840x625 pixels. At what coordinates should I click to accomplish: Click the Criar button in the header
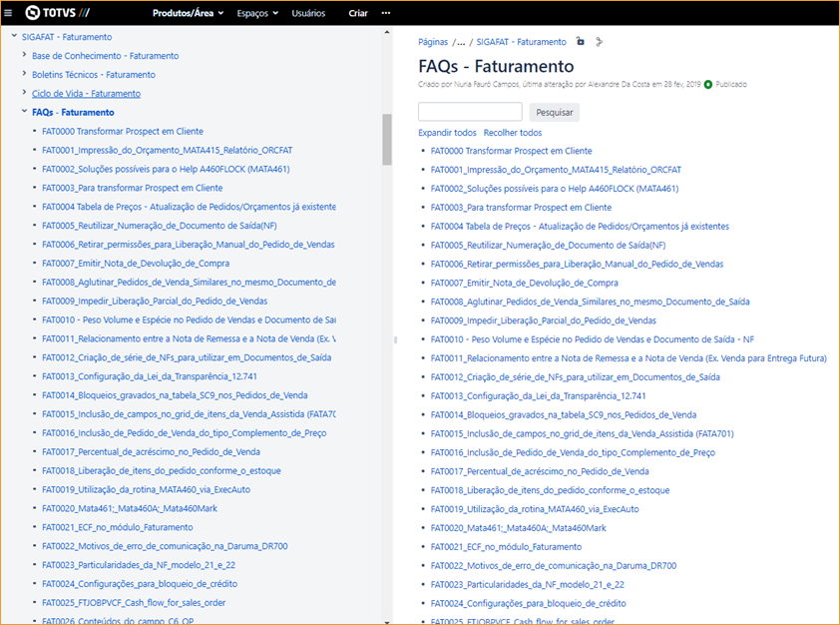[x=358, y=13]
